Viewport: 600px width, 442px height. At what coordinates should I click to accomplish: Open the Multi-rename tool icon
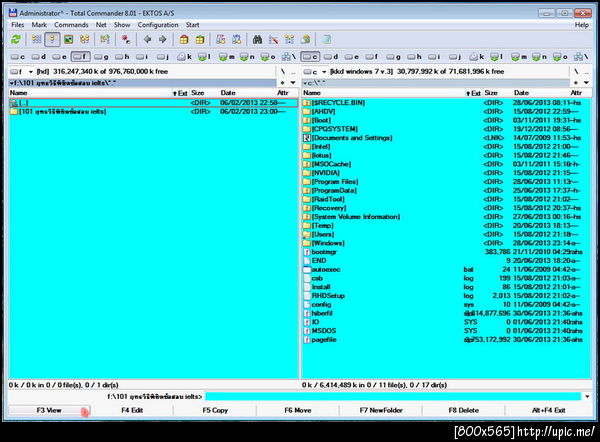click(273, 39)
